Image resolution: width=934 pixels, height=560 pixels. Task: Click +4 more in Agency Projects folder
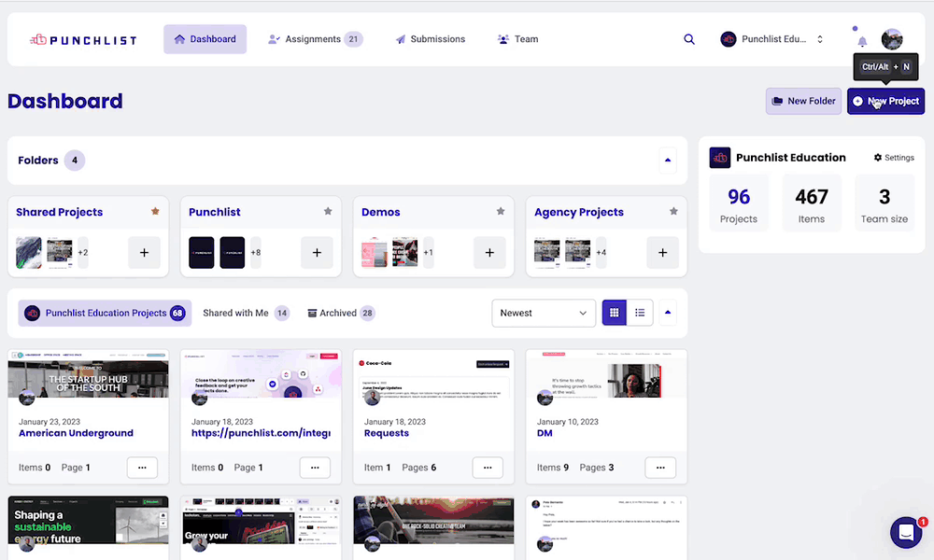coord(601,252)
